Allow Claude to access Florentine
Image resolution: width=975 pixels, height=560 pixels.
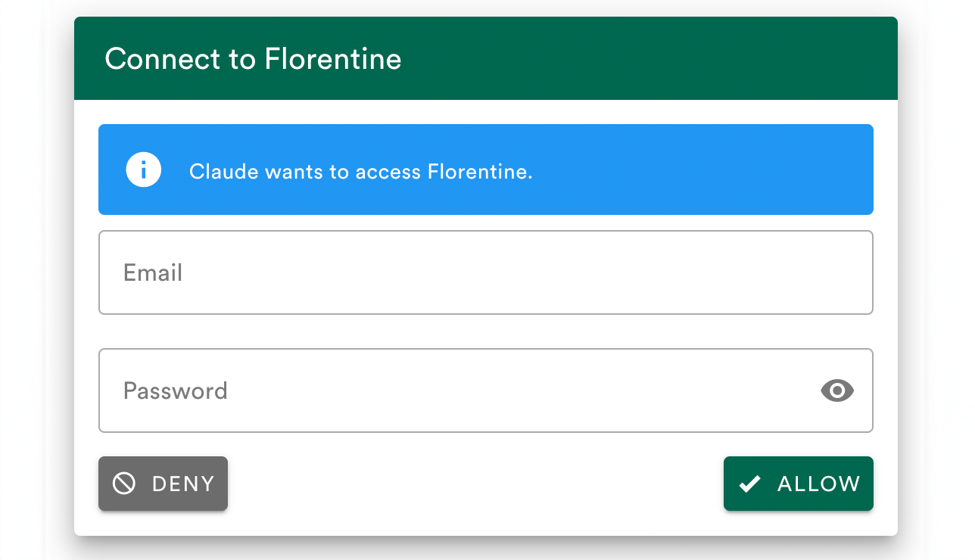[798, 484]
